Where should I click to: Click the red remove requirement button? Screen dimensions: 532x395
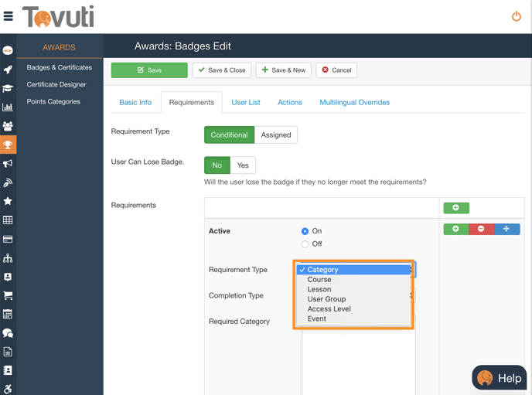(481, 229)
